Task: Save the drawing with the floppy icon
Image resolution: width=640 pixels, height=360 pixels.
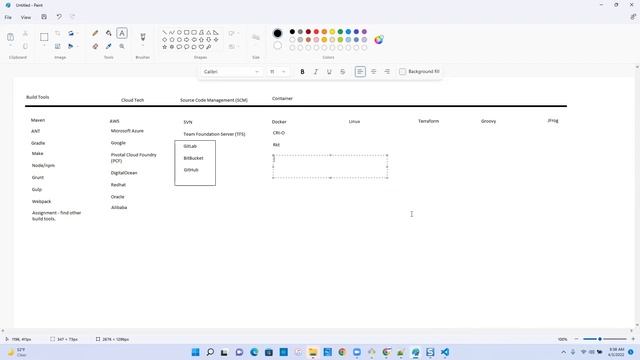Action: tap(44, 17)
